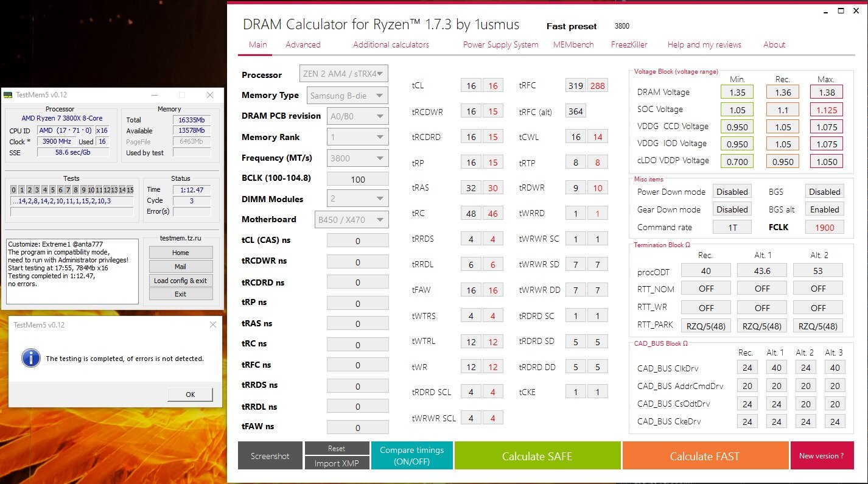Click the Import XMP button

click(337, 463)
